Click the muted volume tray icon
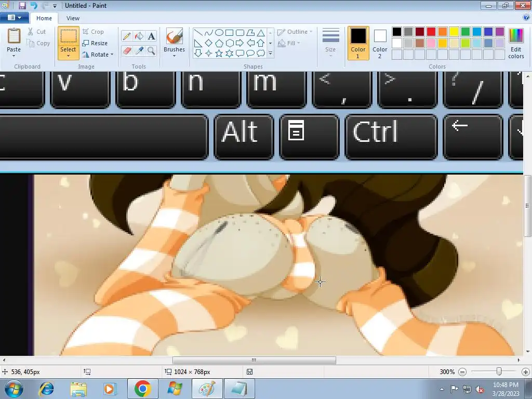The width and height of the screenshot is (532, 399). tap(480, 390)
